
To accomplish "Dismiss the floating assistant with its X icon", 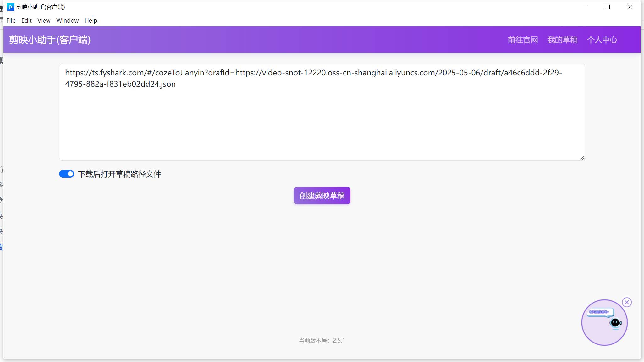I will tap(627, 302).
